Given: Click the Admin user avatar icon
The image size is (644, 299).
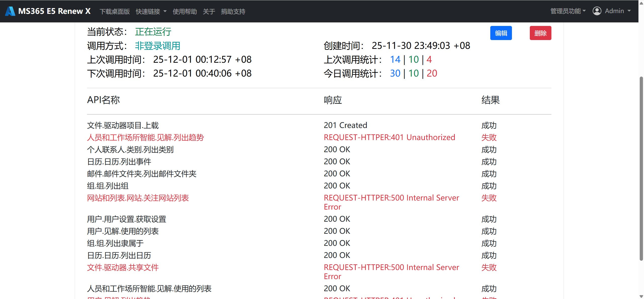Looking at the screenshot, I should coord(597,11).
